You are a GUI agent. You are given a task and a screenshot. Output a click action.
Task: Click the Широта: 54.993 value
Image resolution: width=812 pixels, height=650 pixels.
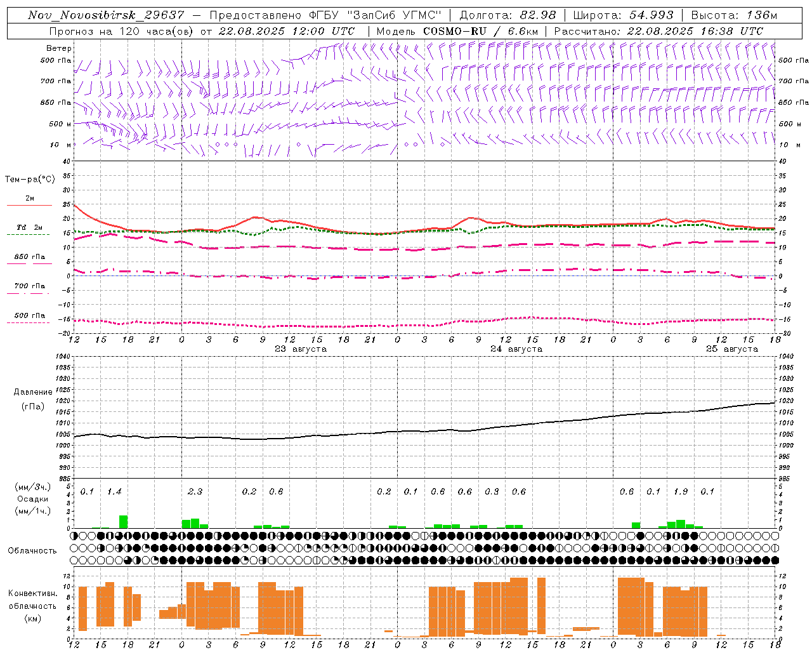(x=623, y=15)
